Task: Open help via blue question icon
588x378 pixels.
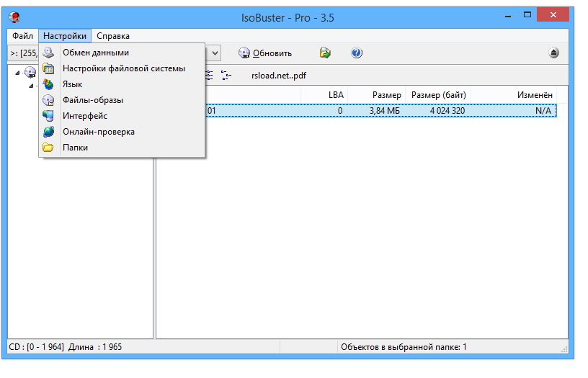Action: [357, 53]
